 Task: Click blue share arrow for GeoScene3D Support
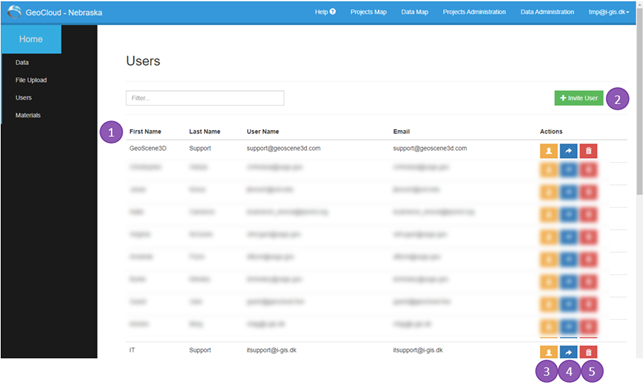568,151
